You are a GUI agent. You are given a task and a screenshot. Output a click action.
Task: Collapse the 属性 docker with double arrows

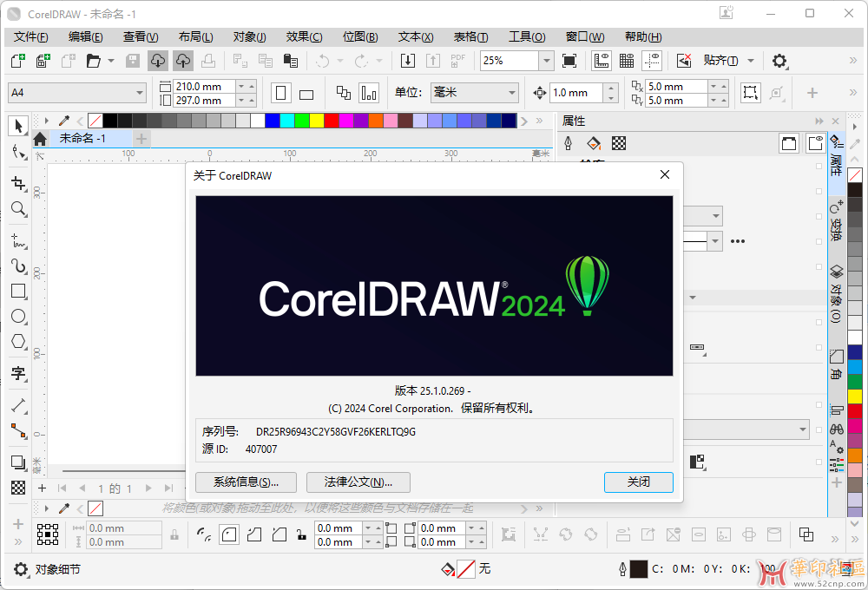[x=819, y=121]
